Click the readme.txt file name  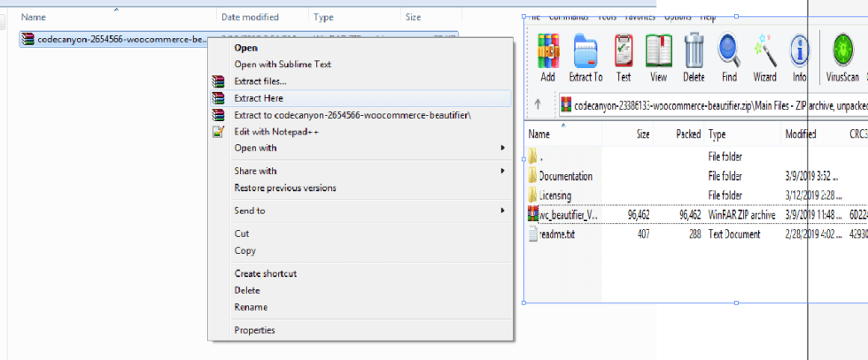coord(557,234)
